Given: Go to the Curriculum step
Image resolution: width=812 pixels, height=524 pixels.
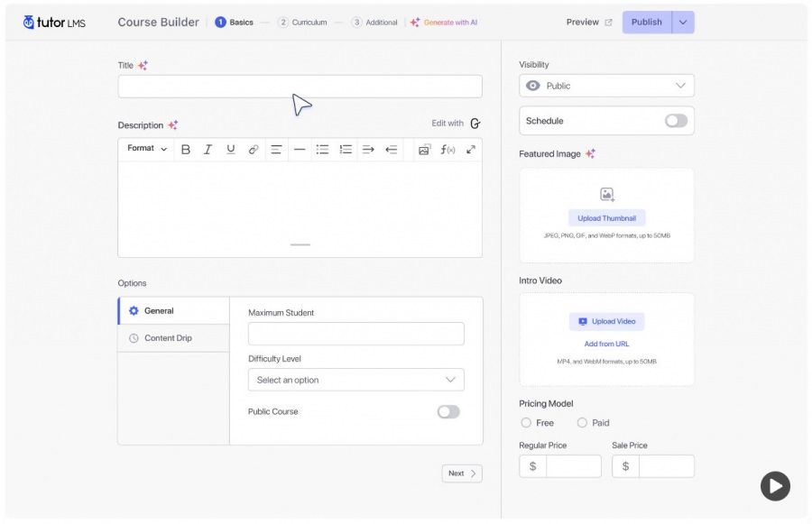Looking at the screenshot, I should 302,23.
